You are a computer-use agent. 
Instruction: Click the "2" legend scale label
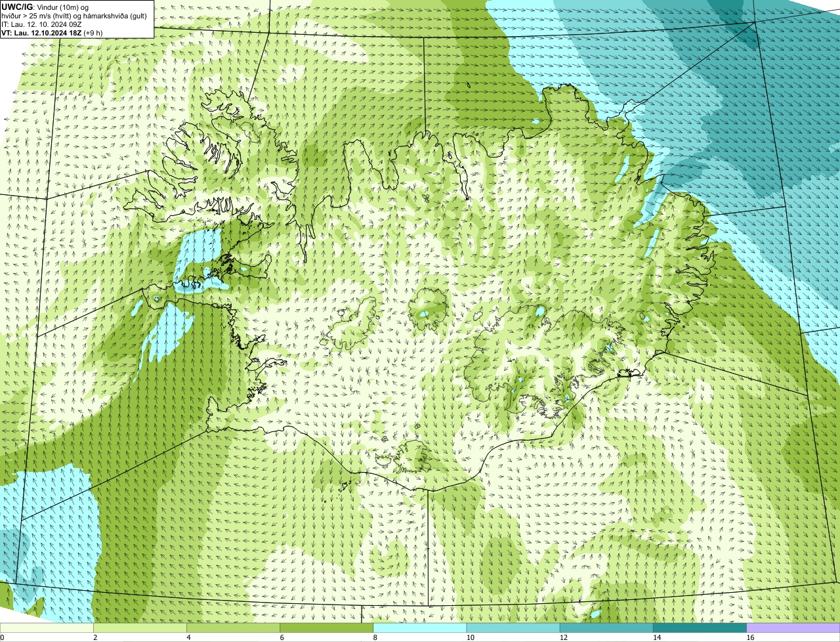click(95, 637)
